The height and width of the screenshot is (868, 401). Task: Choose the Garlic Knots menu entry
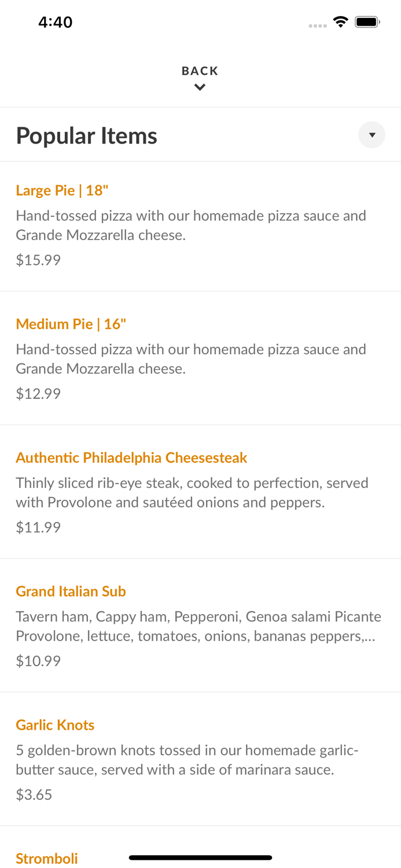point(55,725)
